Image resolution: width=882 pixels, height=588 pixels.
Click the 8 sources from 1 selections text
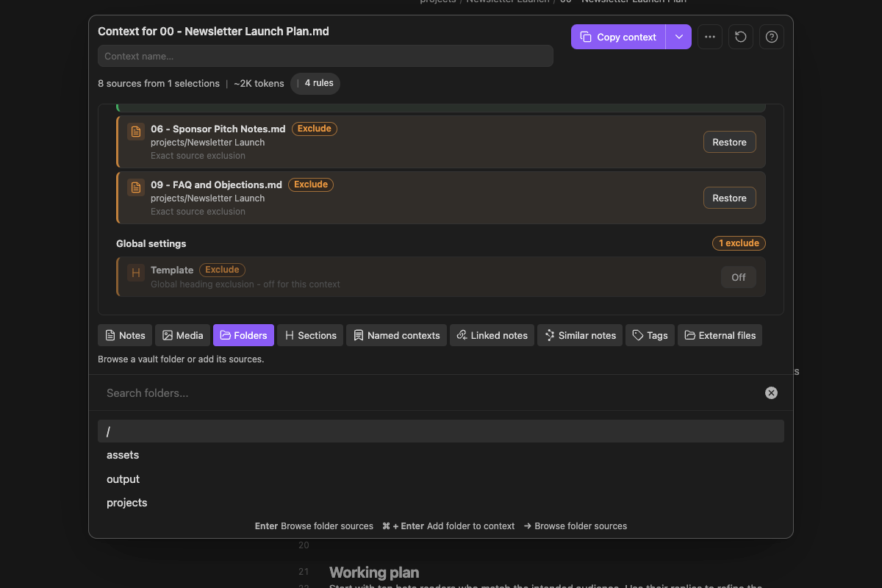pos(159,83)
